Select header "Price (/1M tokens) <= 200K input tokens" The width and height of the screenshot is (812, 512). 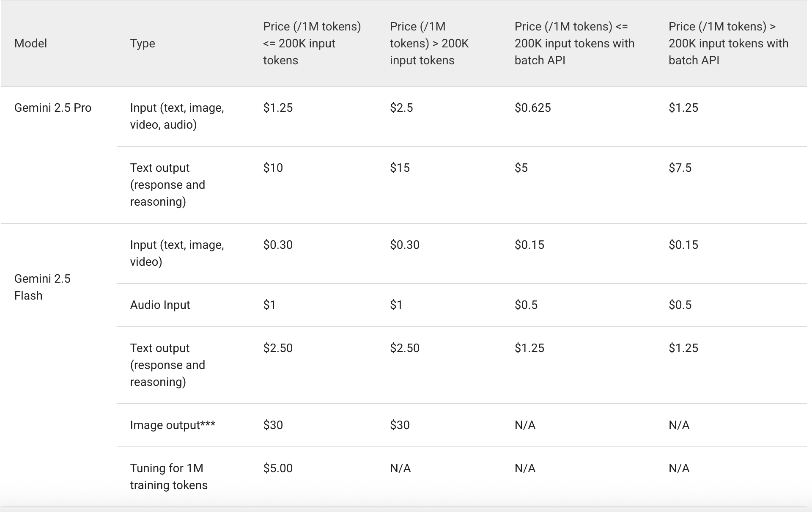(x=312, y=44)
